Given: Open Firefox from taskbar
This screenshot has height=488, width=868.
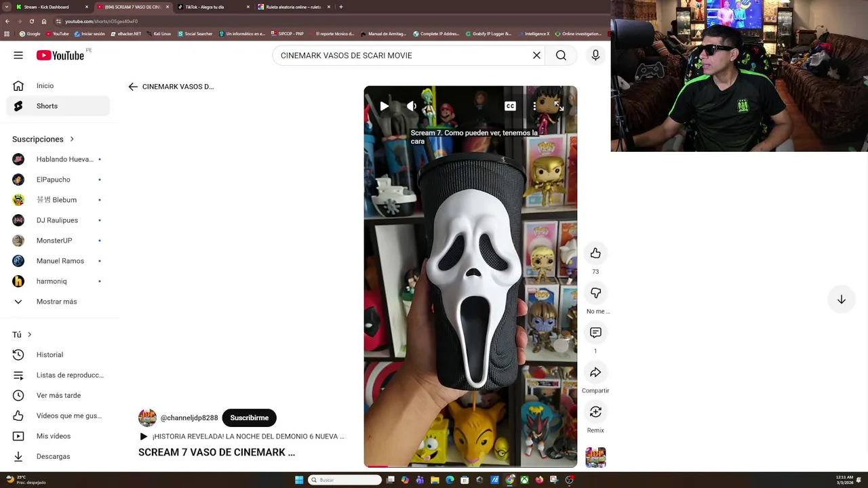Looking at the screenshot, I should 539,480.
